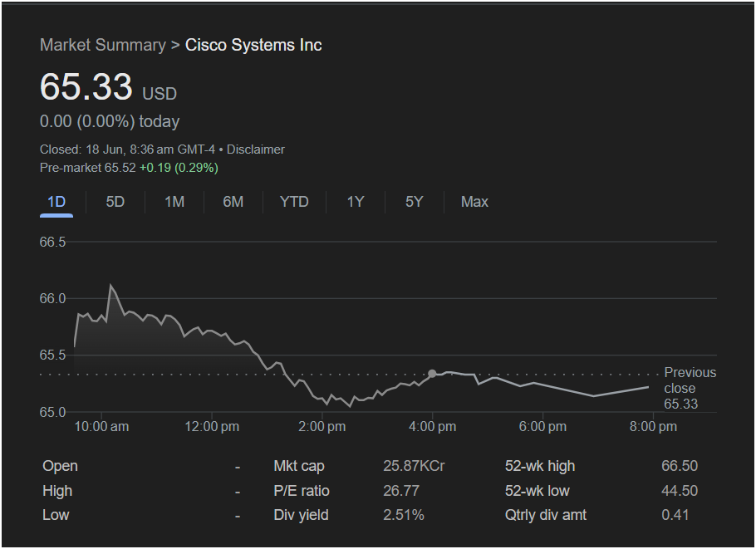Click the 65.5 y-axis label
This screenshot has width=756, height=549.
52,355
